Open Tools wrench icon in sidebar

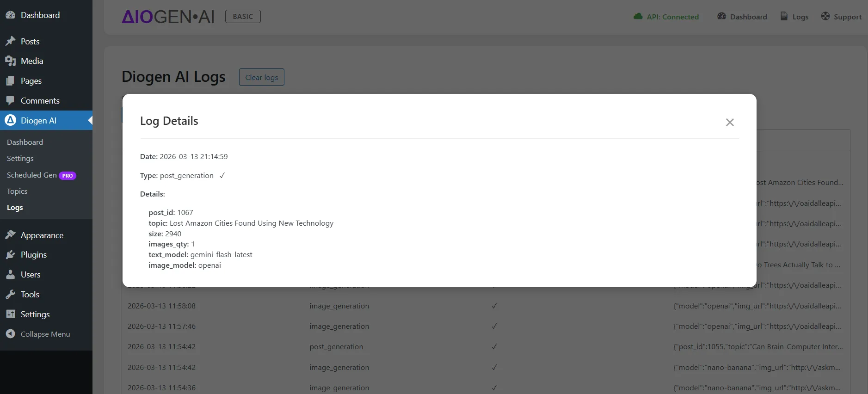10,295
